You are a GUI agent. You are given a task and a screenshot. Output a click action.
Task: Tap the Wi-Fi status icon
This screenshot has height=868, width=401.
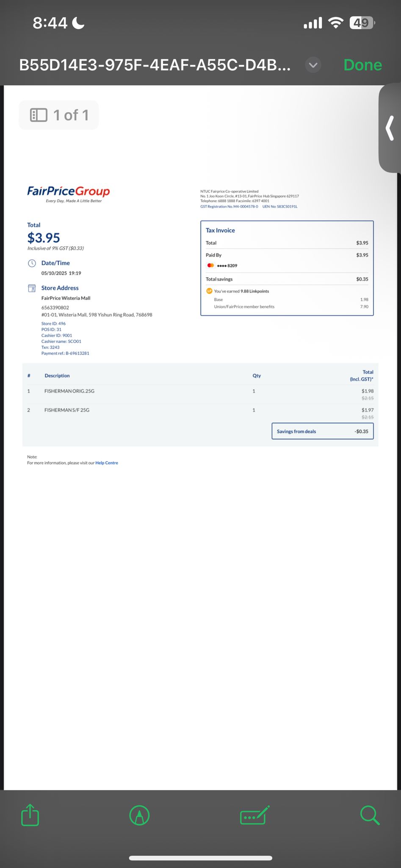[x=336, y=22]
